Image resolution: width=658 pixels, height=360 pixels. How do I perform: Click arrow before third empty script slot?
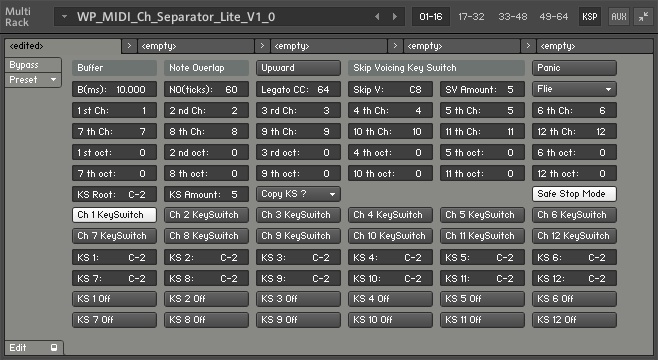(262, 46)
